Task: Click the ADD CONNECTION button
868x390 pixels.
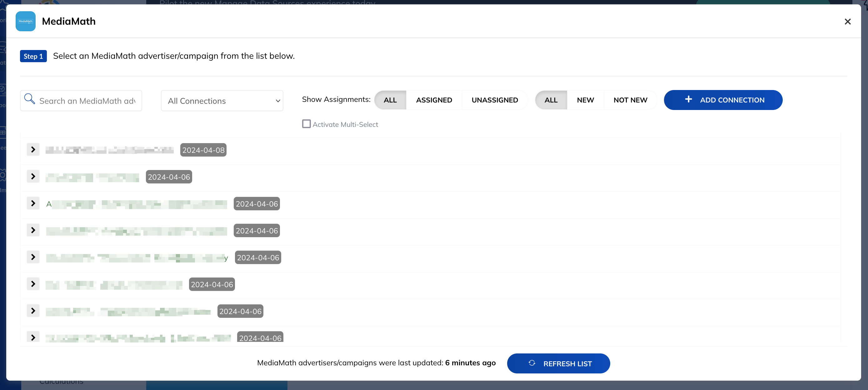Action: click(x=723, y=100)
